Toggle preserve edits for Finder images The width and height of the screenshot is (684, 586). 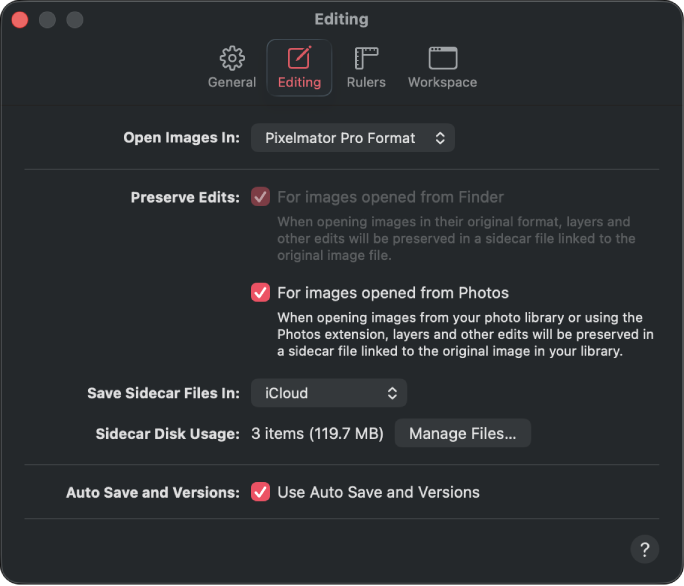[x=260, y=197]
